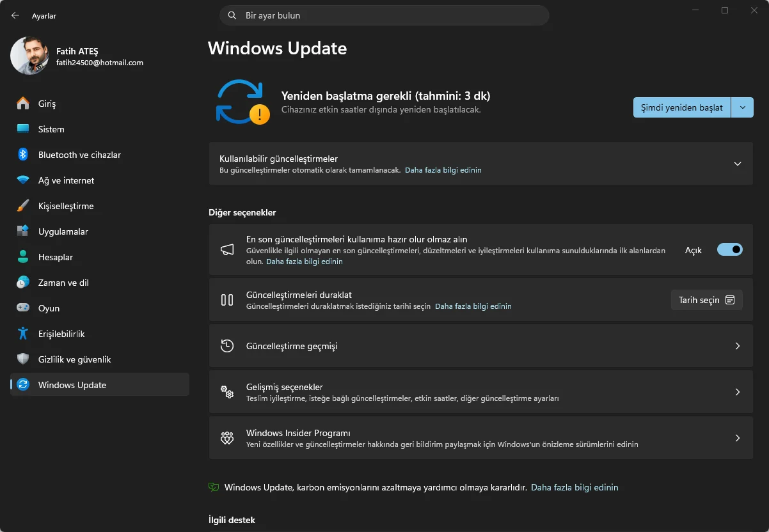Screen dimensions: 769x532
Task: Turn off the latest updates Açık toggle
Action: click(x=730, y=249)
